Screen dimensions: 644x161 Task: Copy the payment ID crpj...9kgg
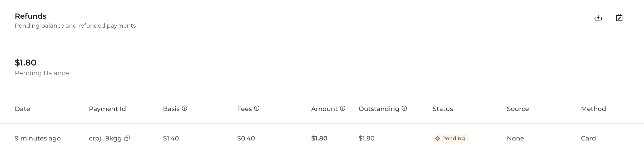tap(127, 138)
